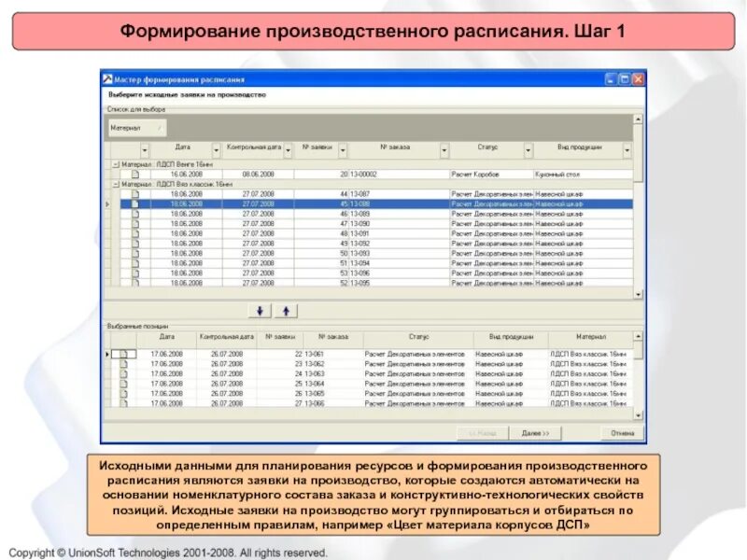Click the Отмена button
Screen dimensions: 747x560
(622, 433)
